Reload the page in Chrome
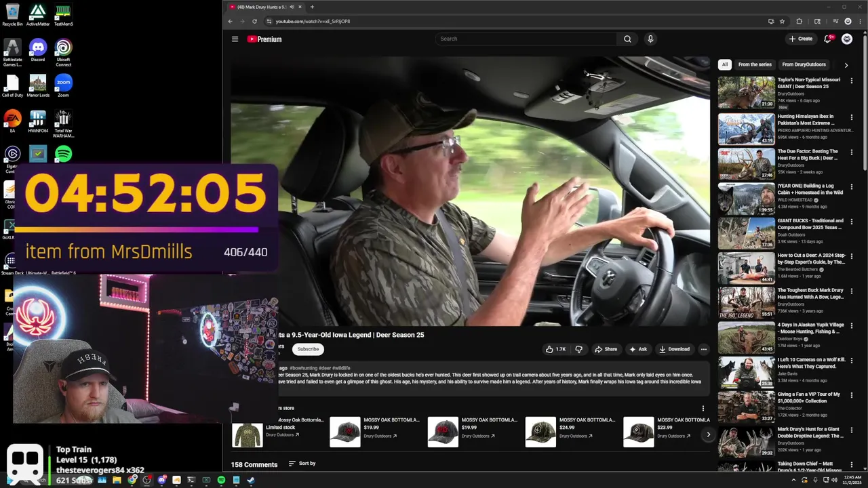Image resolution: width=868 pixels, height=488 pixels. 254,21
